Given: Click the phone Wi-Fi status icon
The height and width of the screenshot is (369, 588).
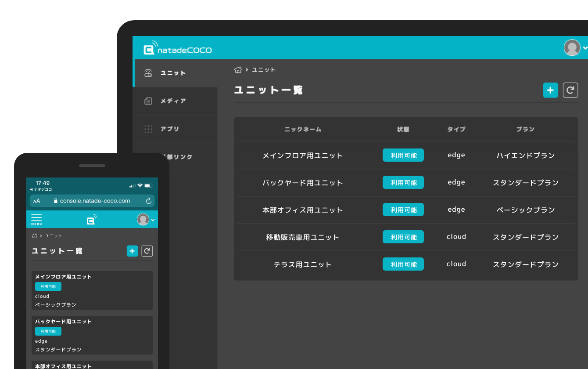Looking at the screenshot, I should click(140, 185).
